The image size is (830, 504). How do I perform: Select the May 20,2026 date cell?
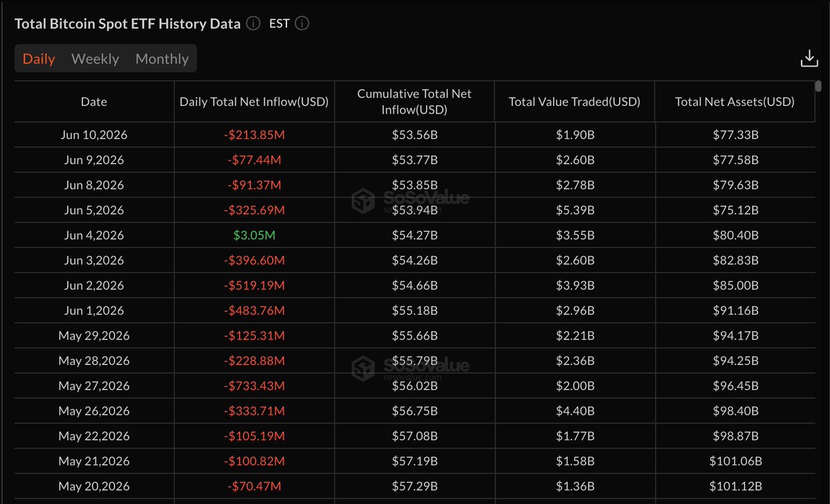click(94, 486)
